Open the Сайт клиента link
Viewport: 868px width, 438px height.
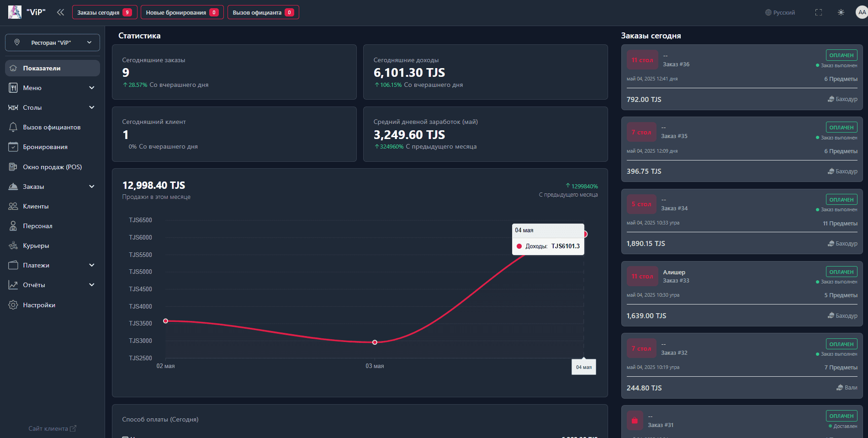click(x=52, y=428)
